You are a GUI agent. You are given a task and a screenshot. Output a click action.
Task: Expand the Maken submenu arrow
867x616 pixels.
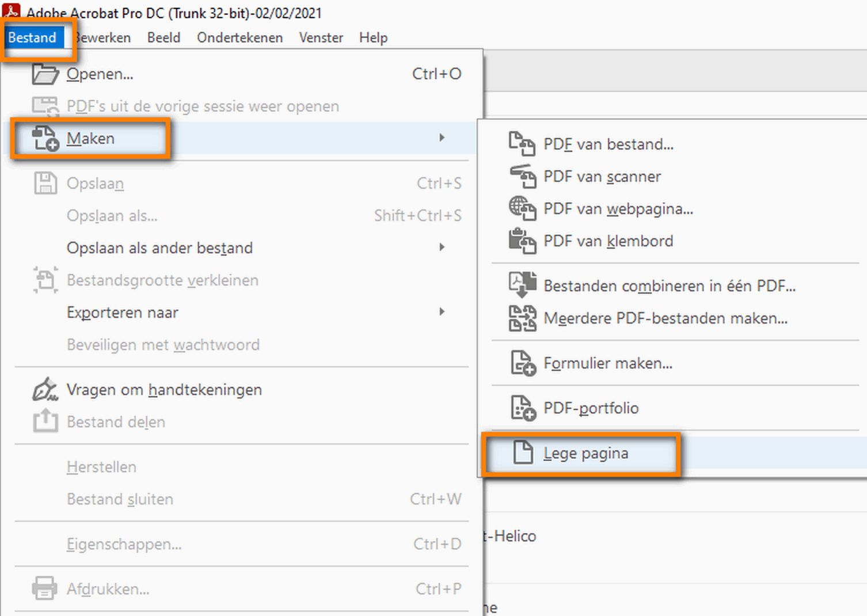[x=442, y=138]
